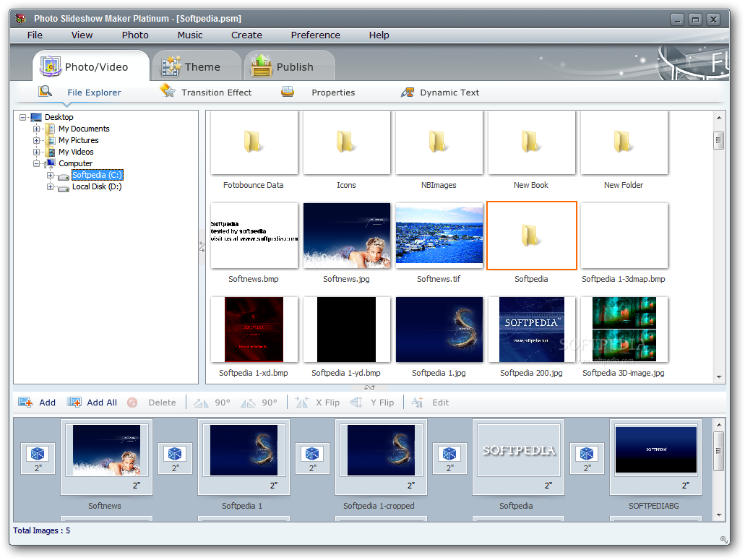Click the Theme tab filmstrip icon

click(x=171, y=66)
